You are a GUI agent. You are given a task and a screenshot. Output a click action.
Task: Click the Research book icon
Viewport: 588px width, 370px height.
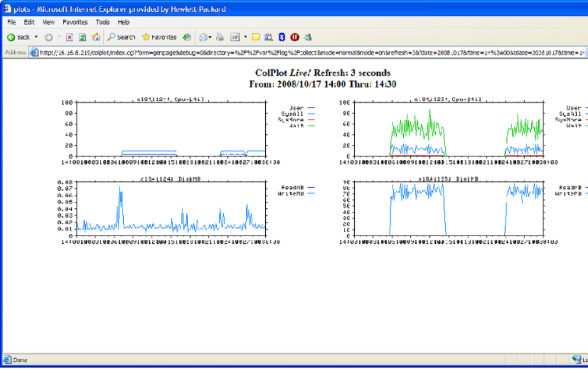point(269,37)
